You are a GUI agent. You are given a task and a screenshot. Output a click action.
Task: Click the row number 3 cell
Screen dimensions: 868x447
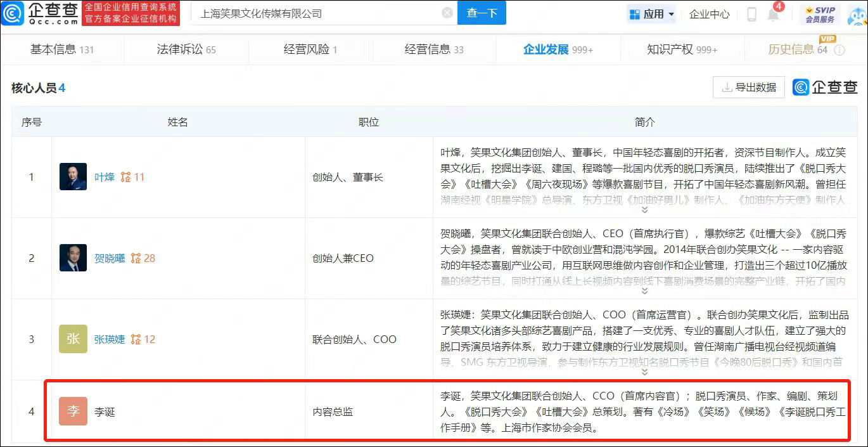tap(32, 340)
